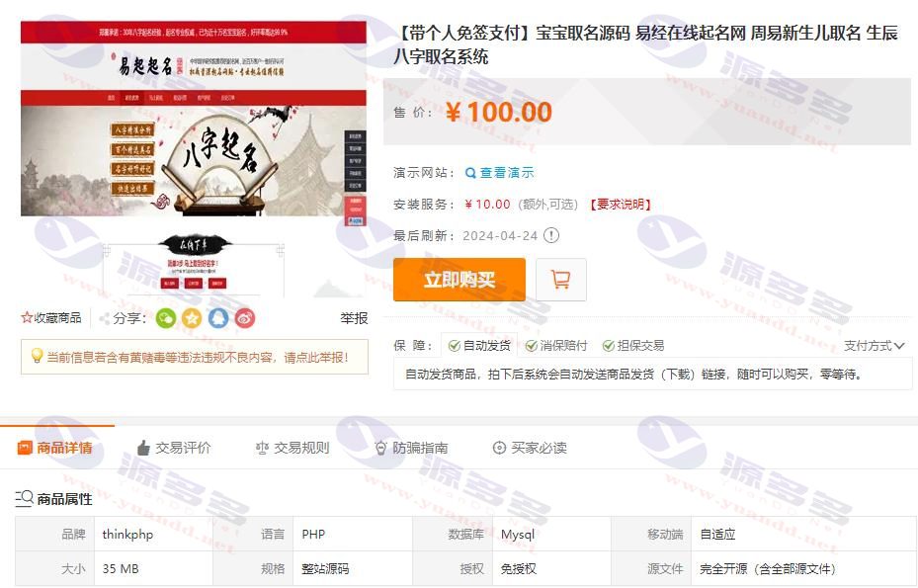
Task: Open 买家必读 tab
Action: (x=530, y=448)
